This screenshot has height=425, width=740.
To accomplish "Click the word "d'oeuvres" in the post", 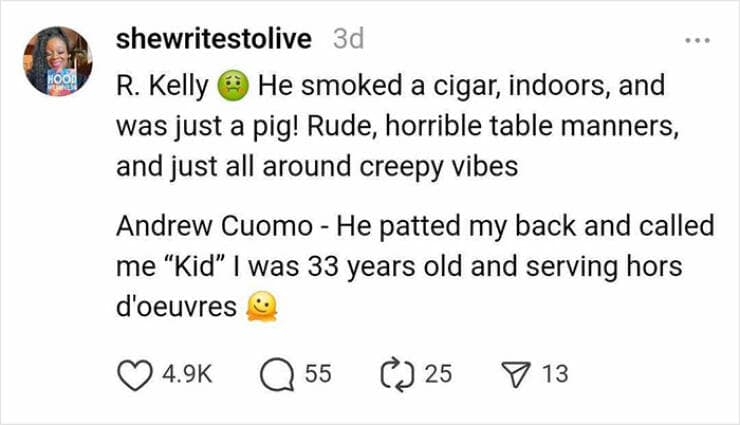I will [176, 308].
